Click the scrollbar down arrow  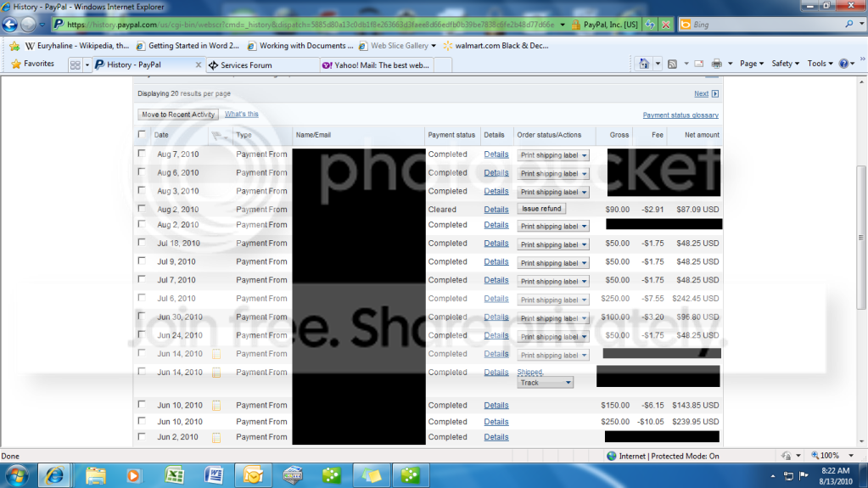tap(861, 442)
